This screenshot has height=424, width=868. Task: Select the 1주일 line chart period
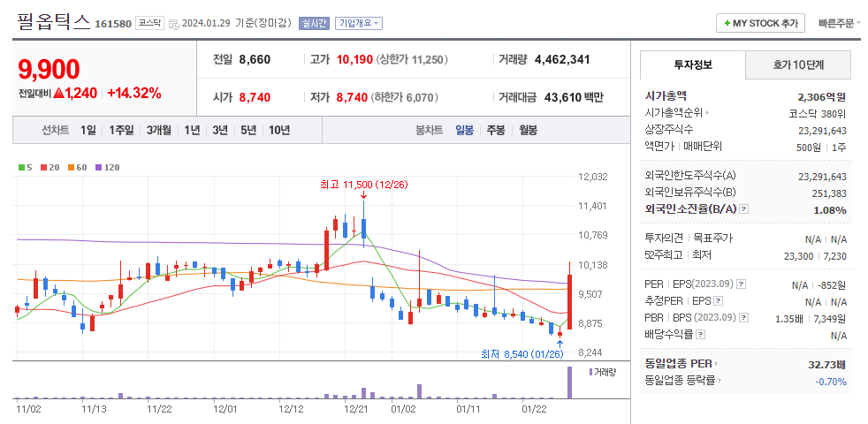[121, 131]
